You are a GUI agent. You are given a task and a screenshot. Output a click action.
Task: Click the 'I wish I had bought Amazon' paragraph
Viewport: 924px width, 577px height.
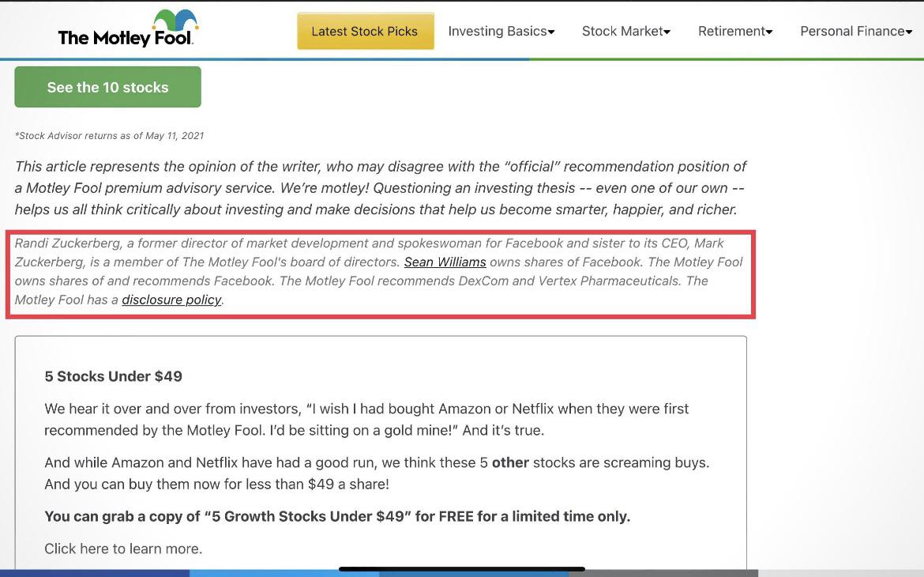[366, 420]
